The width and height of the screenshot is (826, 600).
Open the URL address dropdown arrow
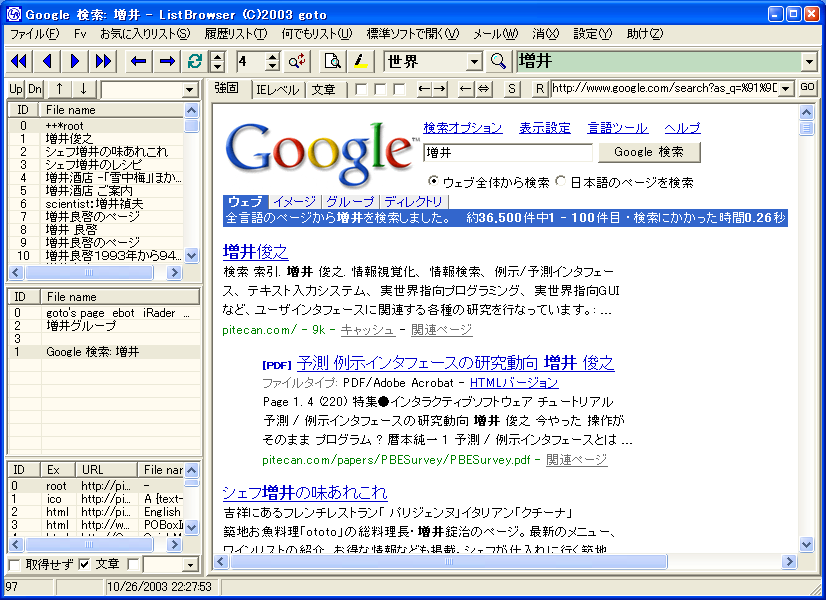(786, 88)
